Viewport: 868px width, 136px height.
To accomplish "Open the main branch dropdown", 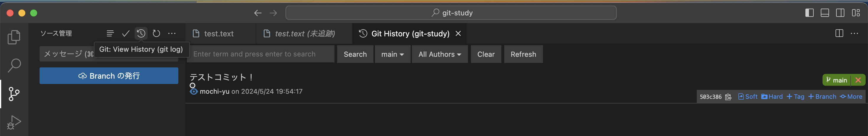I will point(392,54).
